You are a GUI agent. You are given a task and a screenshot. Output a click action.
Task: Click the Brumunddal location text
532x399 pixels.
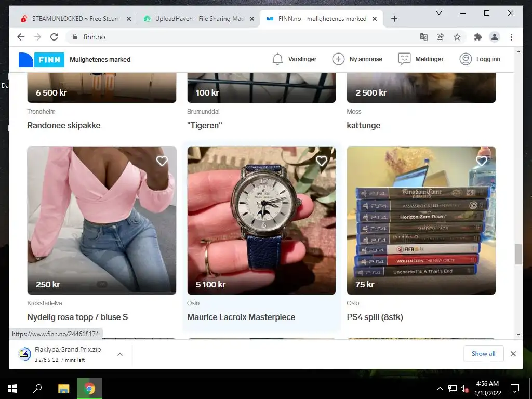203,112
